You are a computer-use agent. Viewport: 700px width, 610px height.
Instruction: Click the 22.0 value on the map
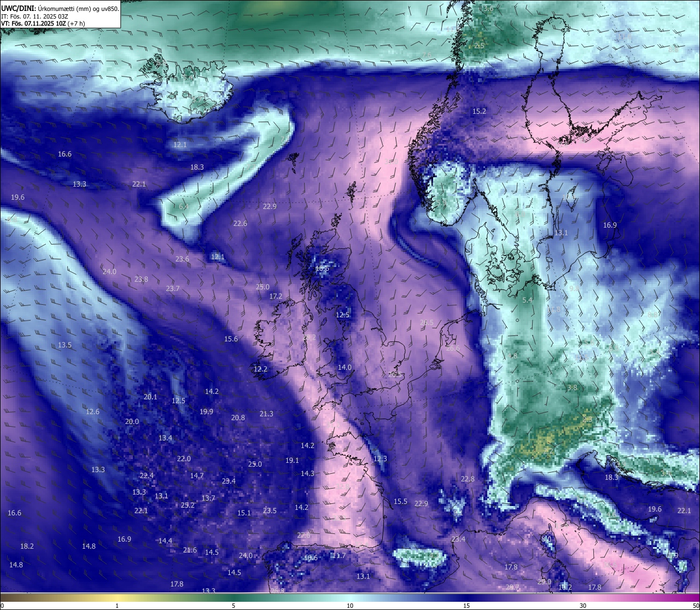click(184, 458)
